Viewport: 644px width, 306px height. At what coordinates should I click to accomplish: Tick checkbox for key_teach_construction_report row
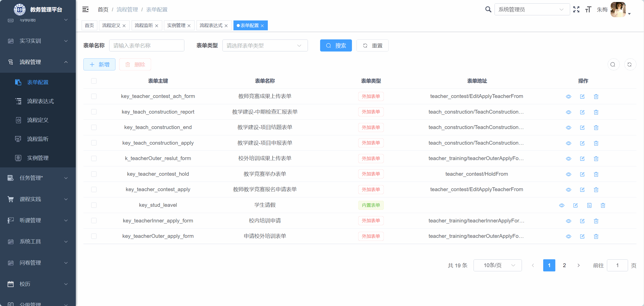[x=94, y=112]
